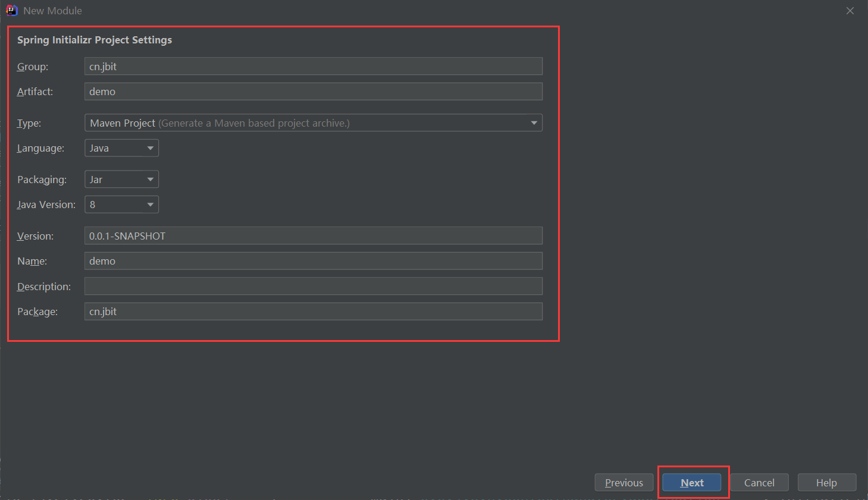
Task: Proceed with the Next button
Action: pos(692,483)
